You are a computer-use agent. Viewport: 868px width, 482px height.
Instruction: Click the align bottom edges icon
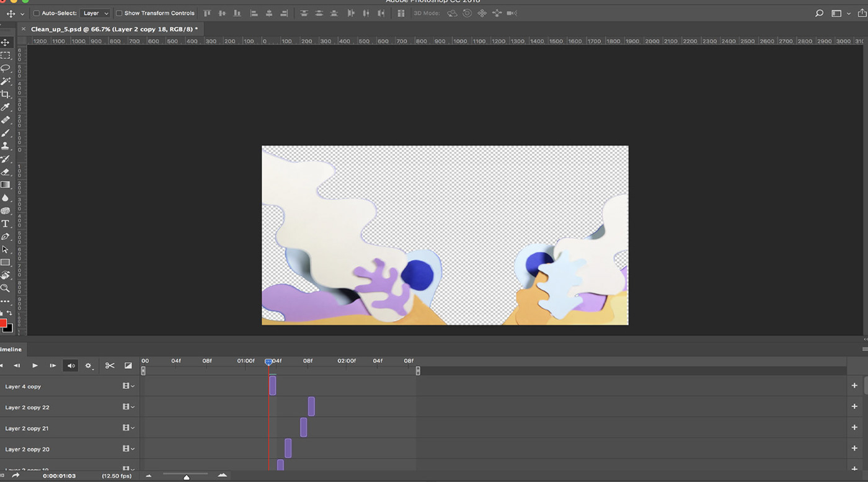coord(237,13)
